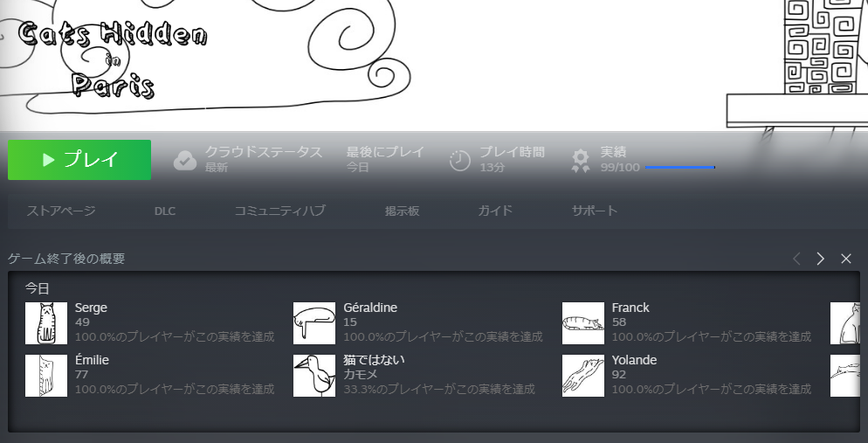
Task: Click the プレイ時間 13分 text
Action: pos(512,160)
